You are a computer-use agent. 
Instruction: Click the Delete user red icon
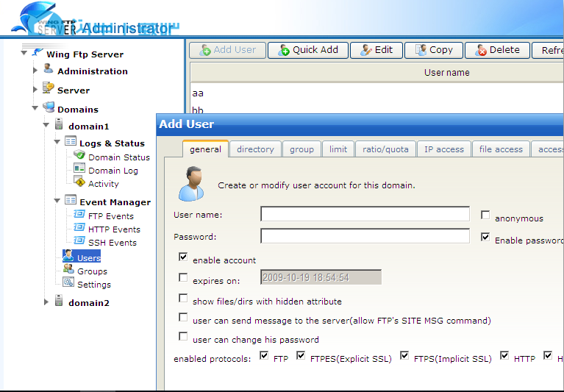tap(481, 50)
